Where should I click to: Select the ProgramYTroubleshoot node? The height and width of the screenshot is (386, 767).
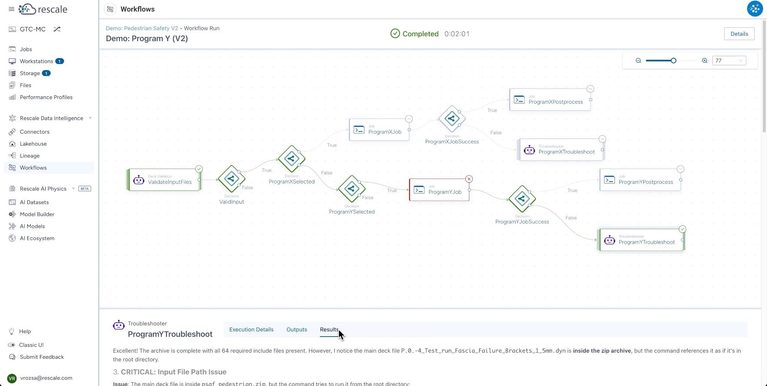tap(641, 240)
